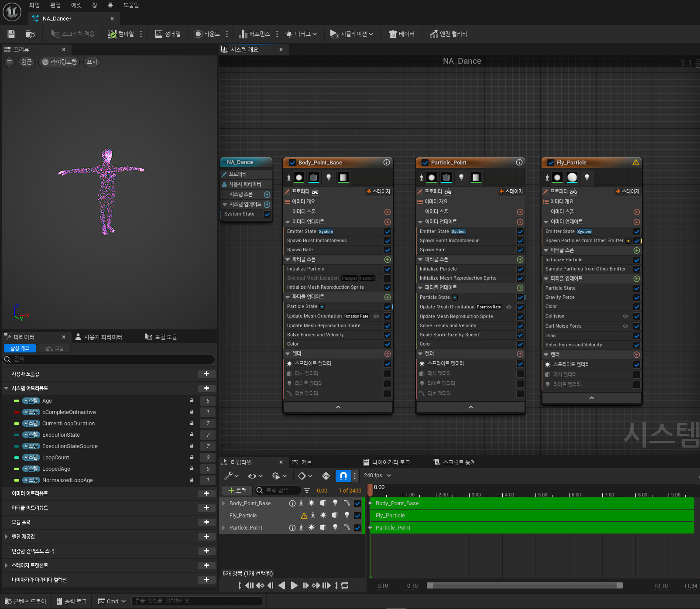Click warning icon on Fly_Particle emitter
Screen dimensions: 700x609
click(x=635, y=163)
